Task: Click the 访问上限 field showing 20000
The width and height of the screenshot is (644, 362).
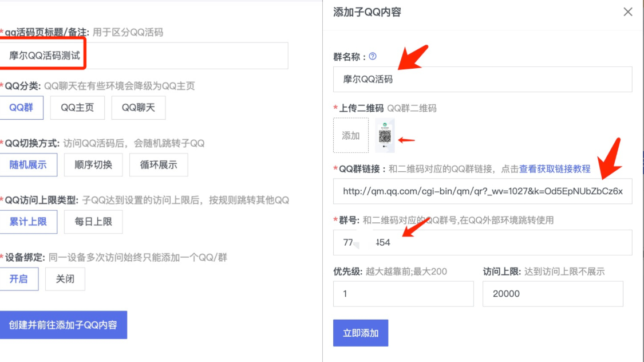Action: (552, 294)
